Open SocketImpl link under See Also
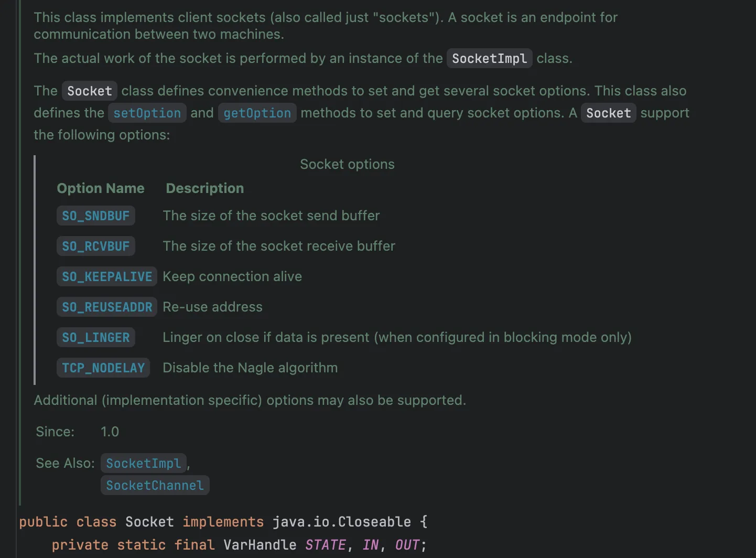 (x=143, y=464)
